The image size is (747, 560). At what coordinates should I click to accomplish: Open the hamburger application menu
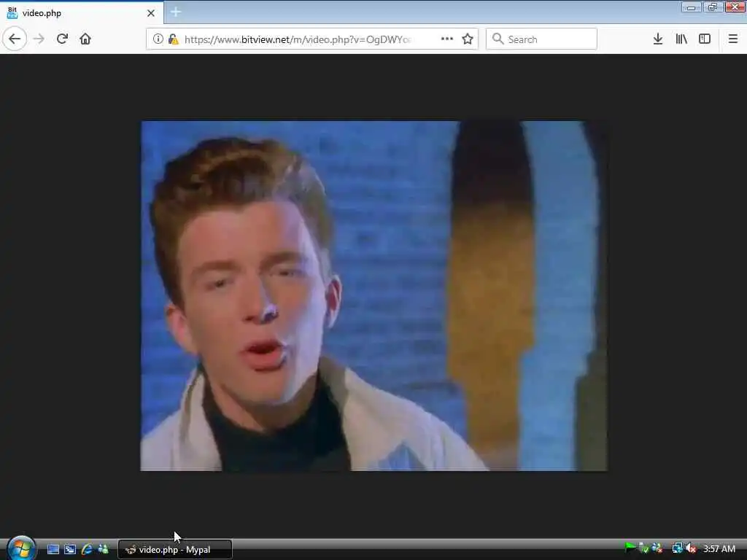(x=733, y=39)
